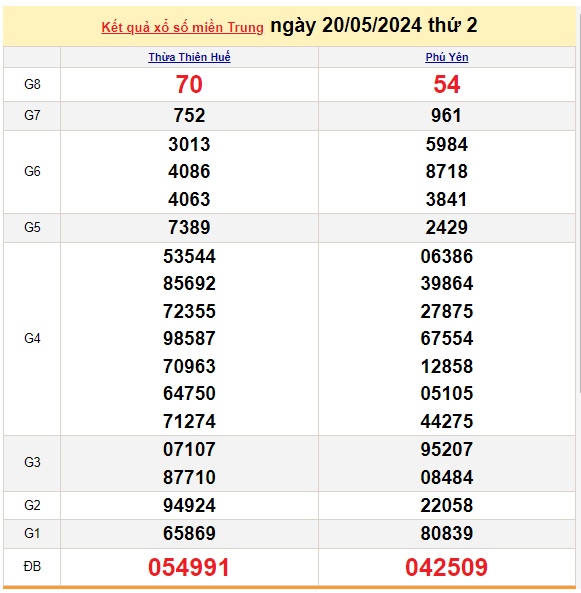The width and height of the screenshot is (581, 593).
Task: Click the G6 number 5984
Action: point(447,144)
